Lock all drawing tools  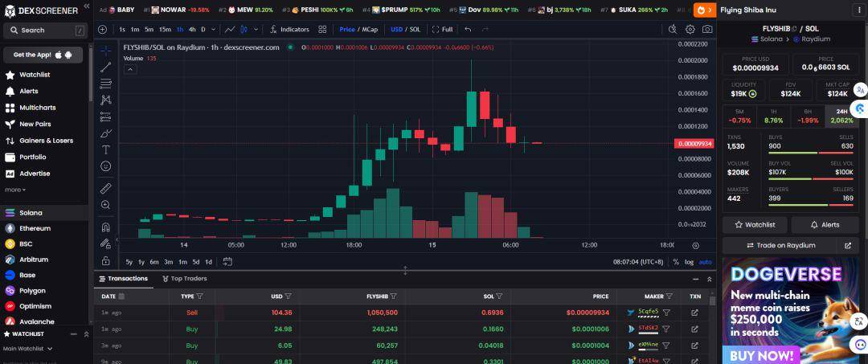(x=106, y=260)
